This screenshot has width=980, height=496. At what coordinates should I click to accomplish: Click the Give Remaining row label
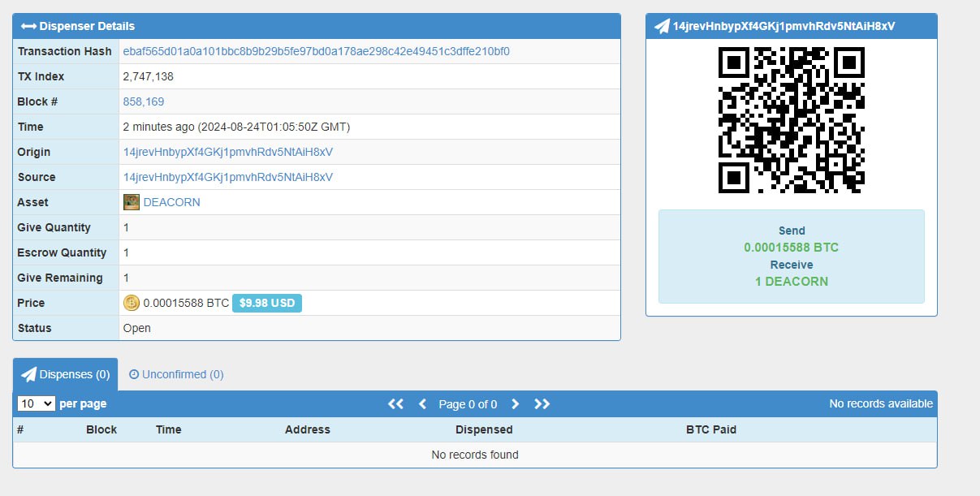60,278
